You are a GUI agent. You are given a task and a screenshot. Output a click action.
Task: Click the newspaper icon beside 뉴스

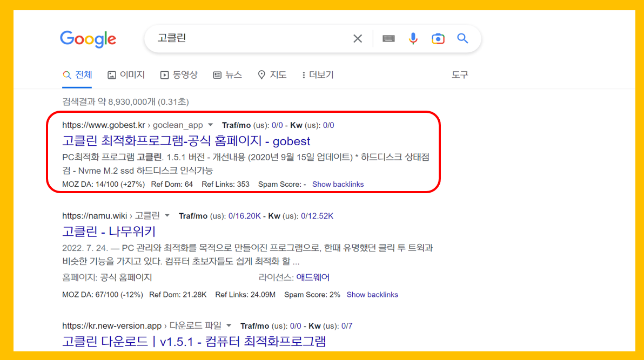pos(217,74)
